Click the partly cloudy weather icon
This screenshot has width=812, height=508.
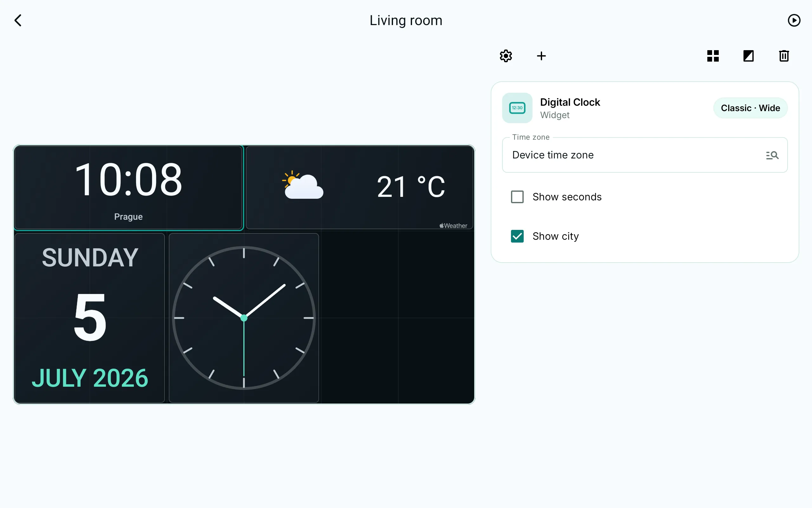tap(303, 185)
